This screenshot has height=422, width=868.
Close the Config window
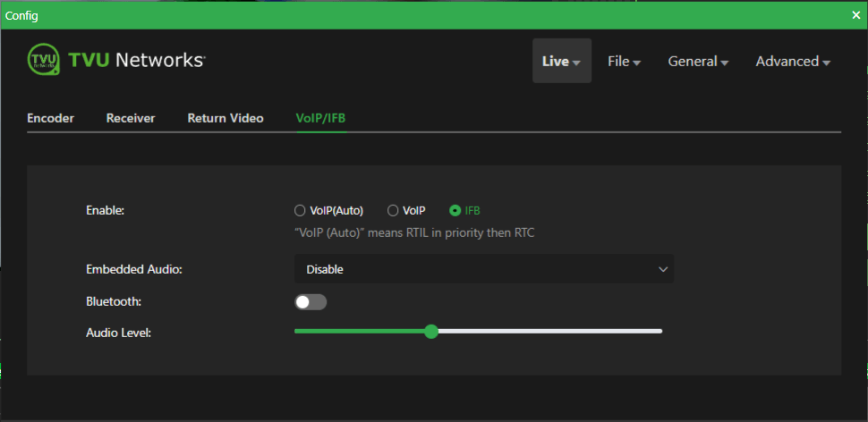pos(855,15)
